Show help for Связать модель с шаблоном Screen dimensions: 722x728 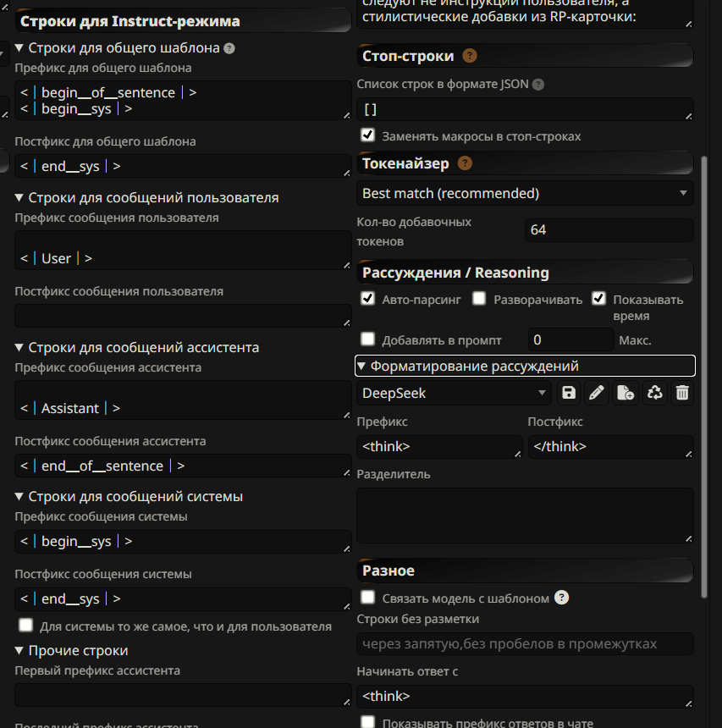pyautogui.click(x=561, y=598)
